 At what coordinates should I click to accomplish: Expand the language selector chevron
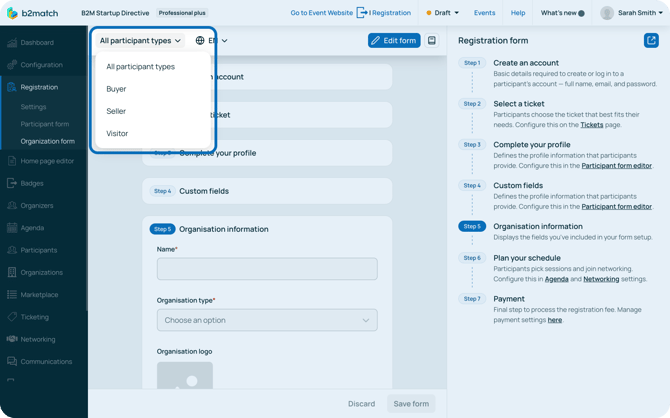point(224,41)
